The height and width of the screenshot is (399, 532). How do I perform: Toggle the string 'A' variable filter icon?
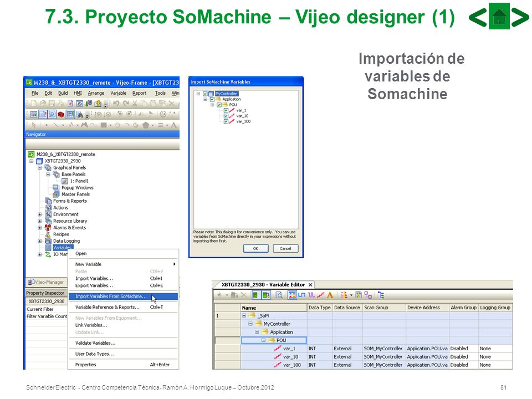tap(329, 295)
